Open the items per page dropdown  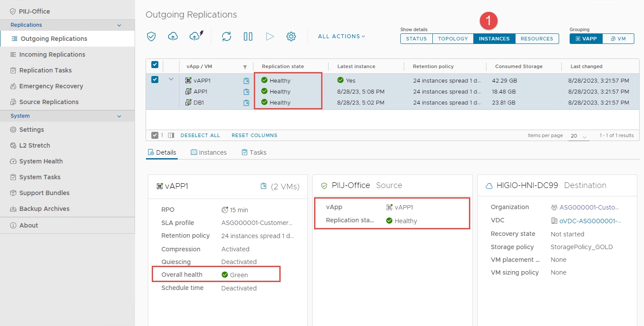click(578, 136)
